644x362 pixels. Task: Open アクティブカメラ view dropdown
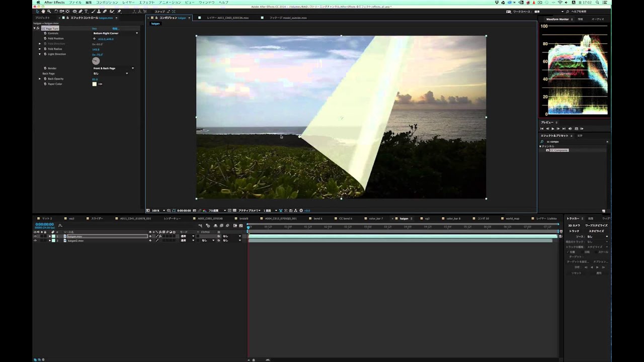point(249,210)
